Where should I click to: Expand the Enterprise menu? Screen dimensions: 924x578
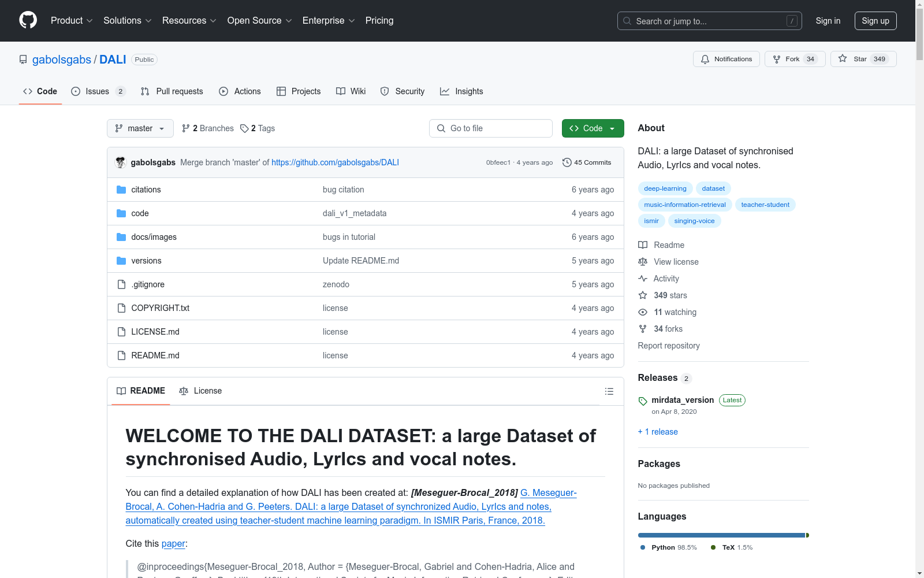click(329, 21)
